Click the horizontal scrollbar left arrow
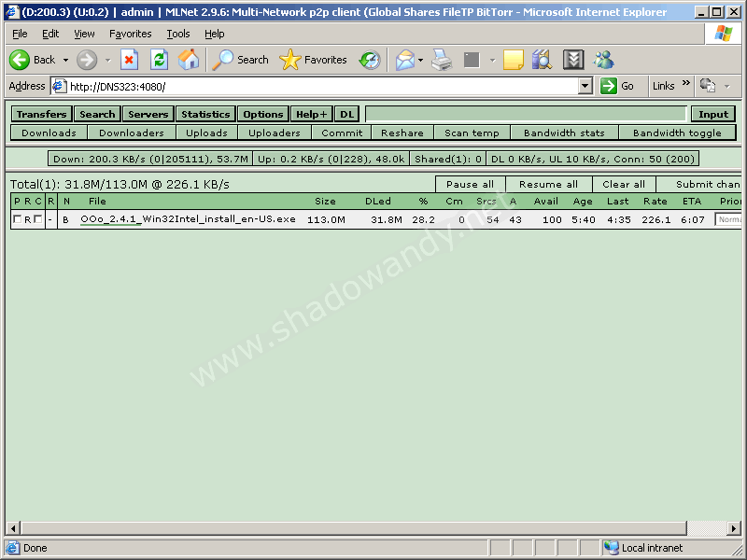747x560 pixels. [13, 527]
